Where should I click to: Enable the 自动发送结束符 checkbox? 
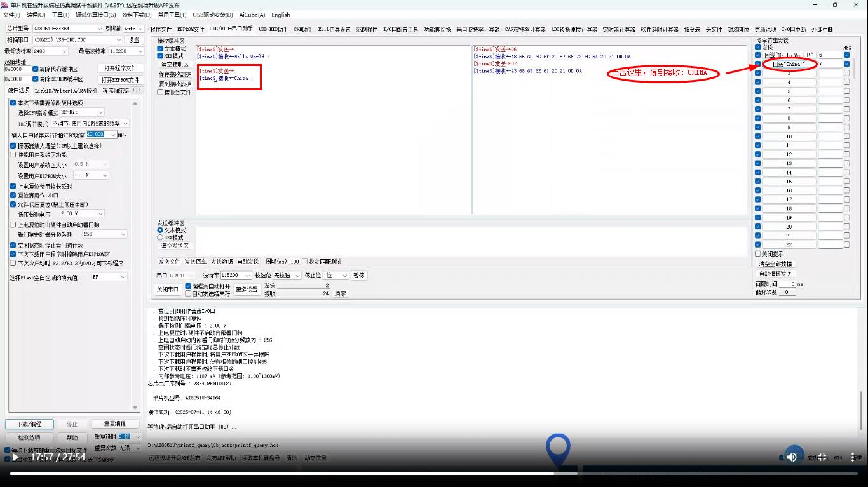[x=188, y=293]
